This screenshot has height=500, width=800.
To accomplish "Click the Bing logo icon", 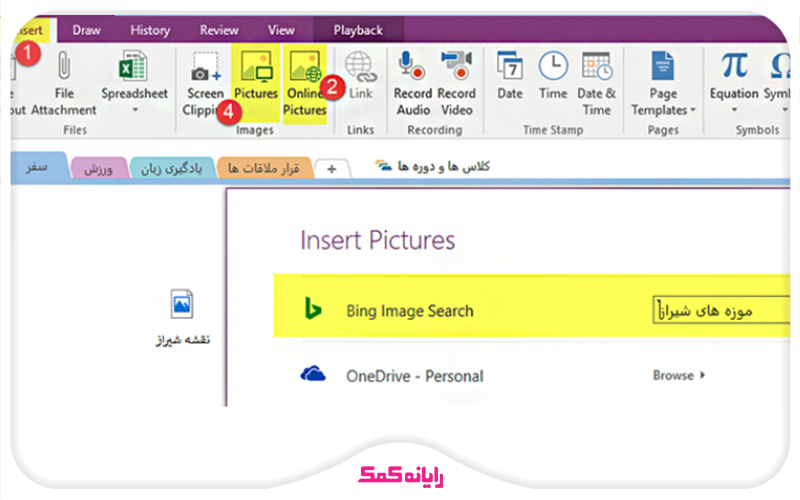I will [312, 309].
